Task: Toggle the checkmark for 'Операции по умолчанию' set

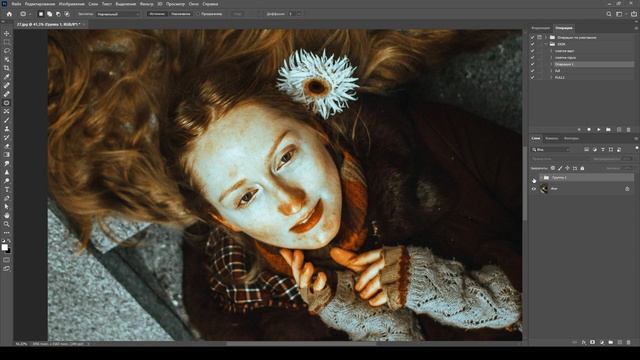Action: pos(532,38)
